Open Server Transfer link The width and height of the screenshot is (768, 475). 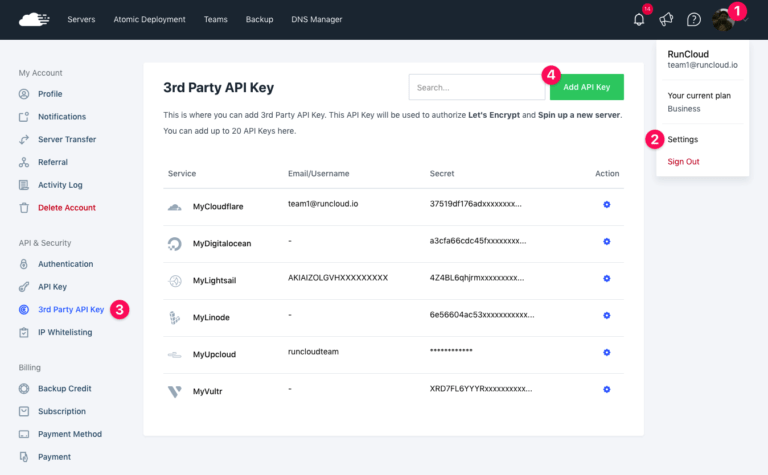[67, 140]
